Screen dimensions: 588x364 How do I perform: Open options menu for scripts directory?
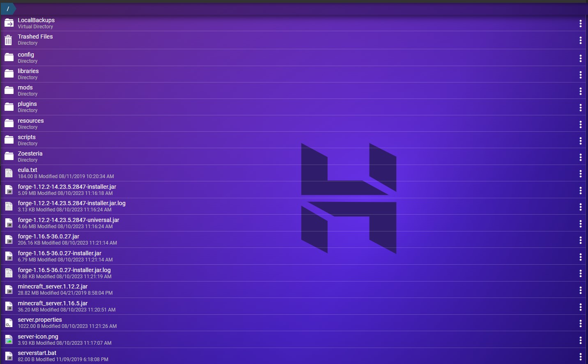580,141
